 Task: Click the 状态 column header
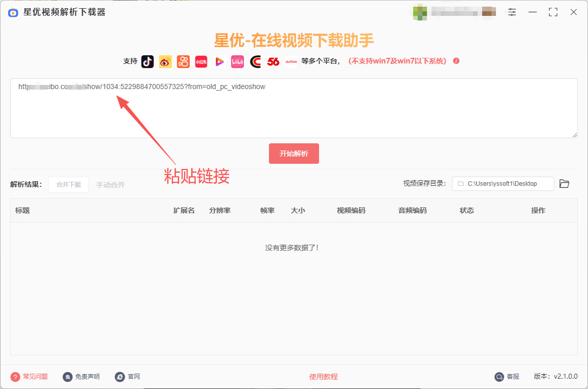(x=467, y=211)
